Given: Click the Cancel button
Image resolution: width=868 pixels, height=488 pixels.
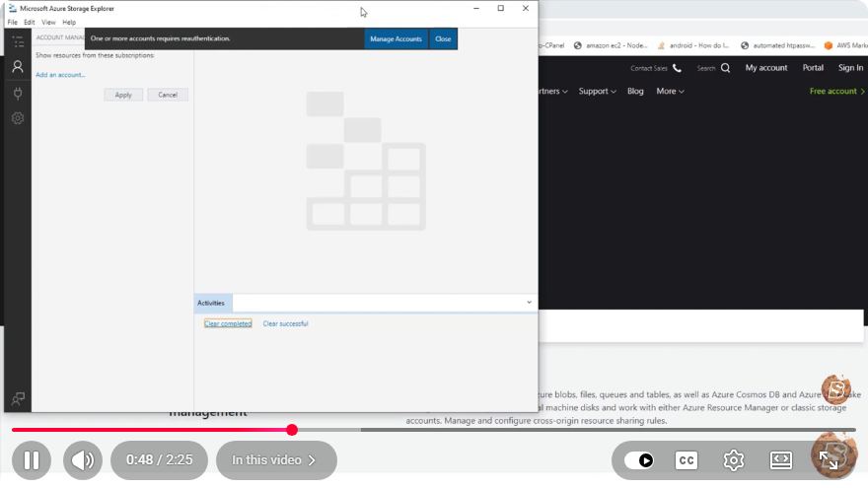Looking at the screenshot, I should (x=168, y=95).
